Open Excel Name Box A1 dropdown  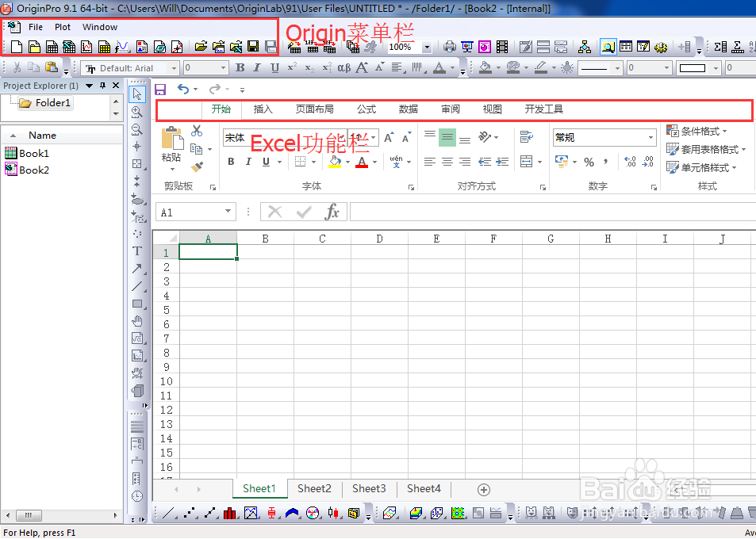[x=228, y=212]
